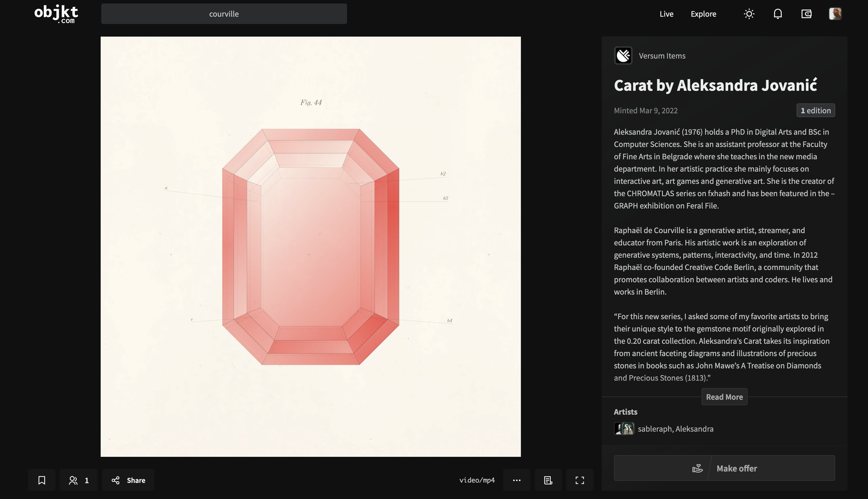
Task: Open artist sableraph, Aleksandra link
Action: (675, 429)
